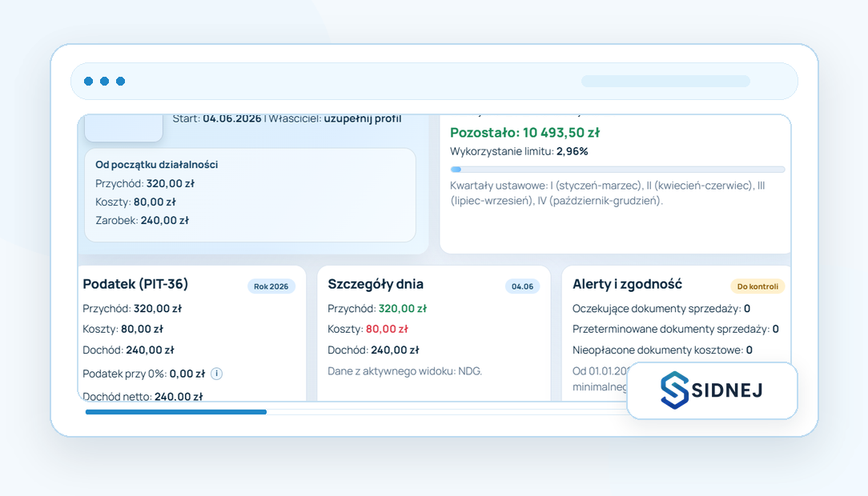Click Dochód: 240,00 zł in Szczegóły dnia
868x496 pixels.
(373, 350)
